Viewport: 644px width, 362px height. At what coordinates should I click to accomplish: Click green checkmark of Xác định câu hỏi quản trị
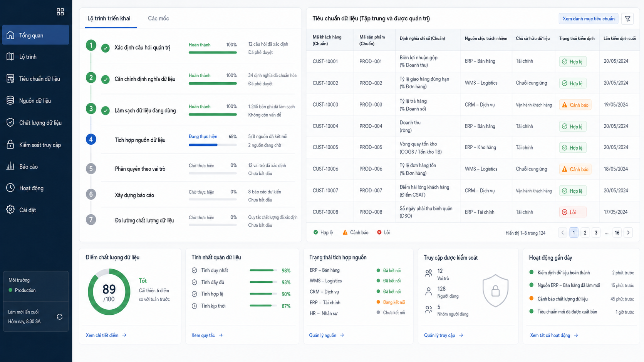[x=105, y=48]
